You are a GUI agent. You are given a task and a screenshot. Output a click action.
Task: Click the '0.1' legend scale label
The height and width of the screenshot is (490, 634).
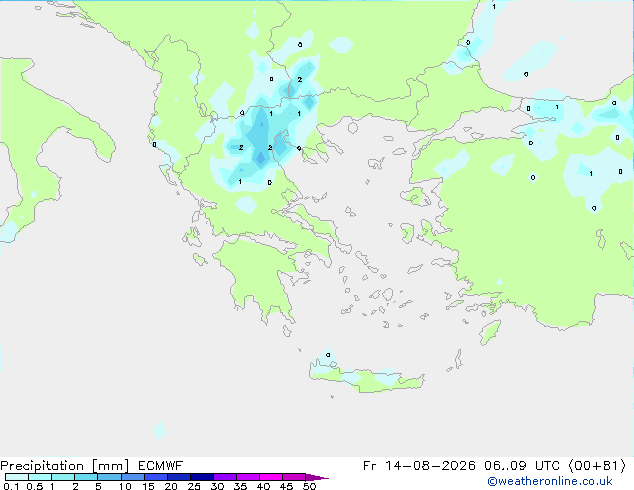point(11,486)
